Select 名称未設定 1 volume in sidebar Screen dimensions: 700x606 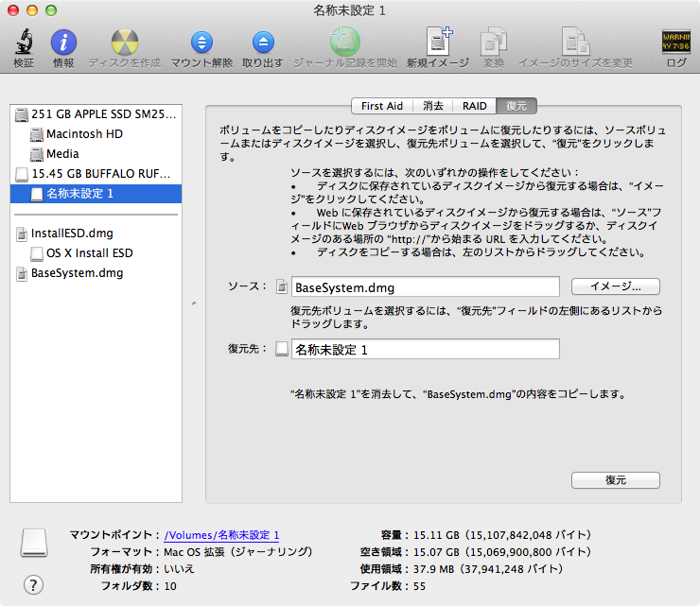point(96,194)
